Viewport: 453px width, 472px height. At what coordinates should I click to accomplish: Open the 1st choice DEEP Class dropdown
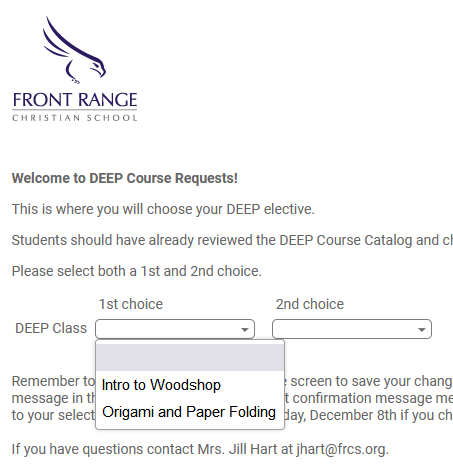point(175,329)
